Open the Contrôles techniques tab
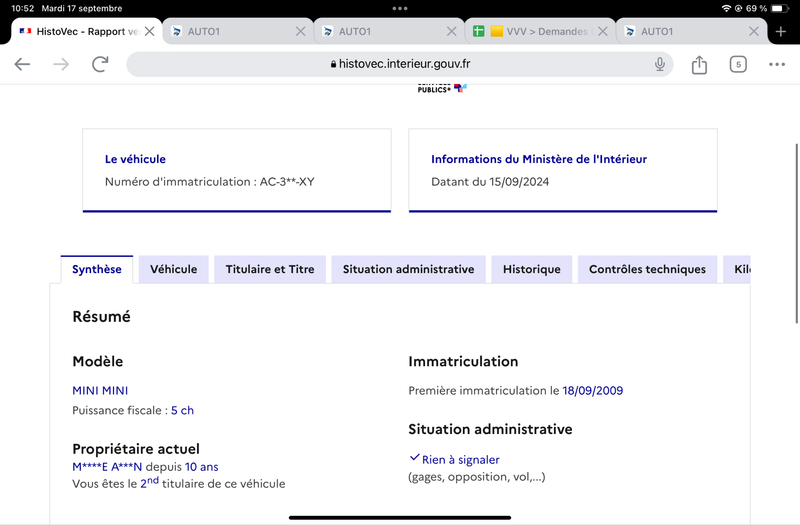This screenshot has height=525, width=800. pos(647,269)
